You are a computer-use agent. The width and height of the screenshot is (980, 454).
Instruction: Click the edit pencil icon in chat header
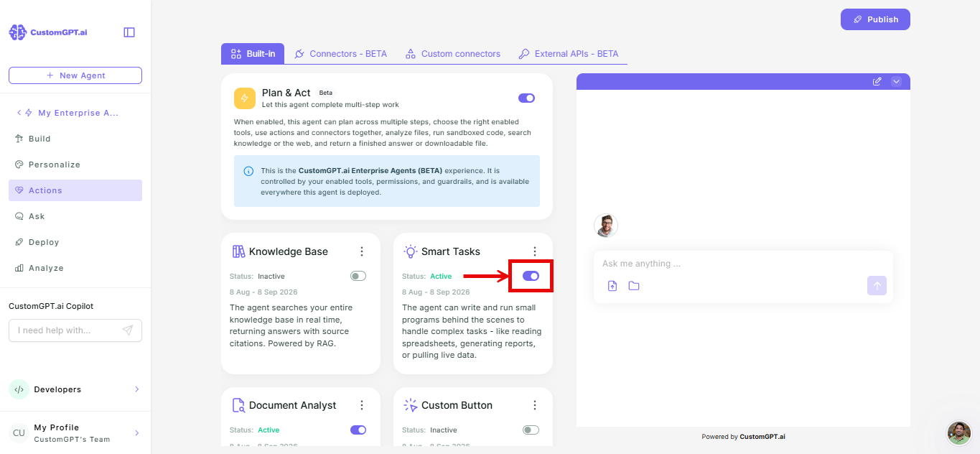877,81
